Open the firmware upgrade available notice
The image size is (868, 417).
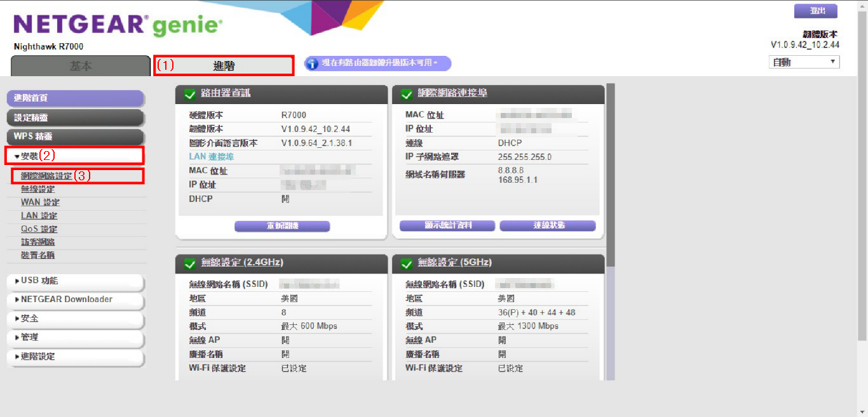(377, 63)
